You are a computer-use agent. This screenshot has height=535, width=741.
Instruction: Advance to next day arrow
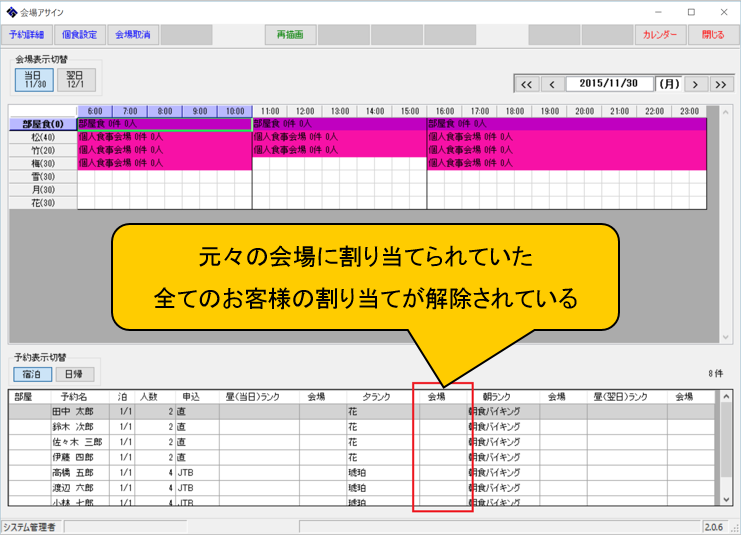click(697, 84)
